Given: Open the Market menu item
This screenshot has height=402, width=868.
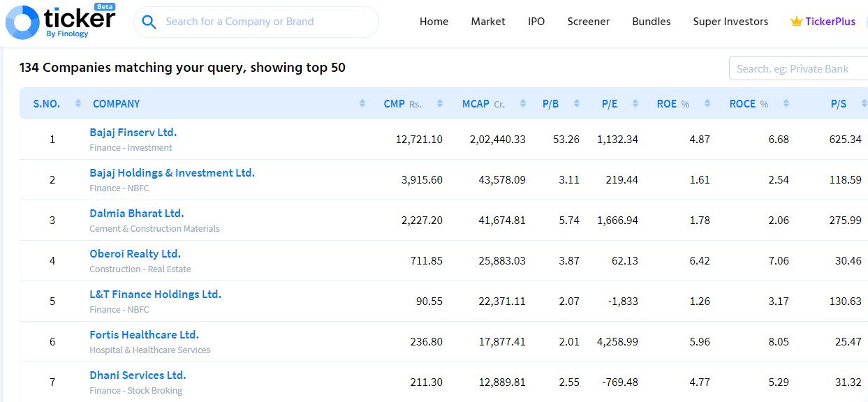Looking at the screenshot, I should click(488, 22).
